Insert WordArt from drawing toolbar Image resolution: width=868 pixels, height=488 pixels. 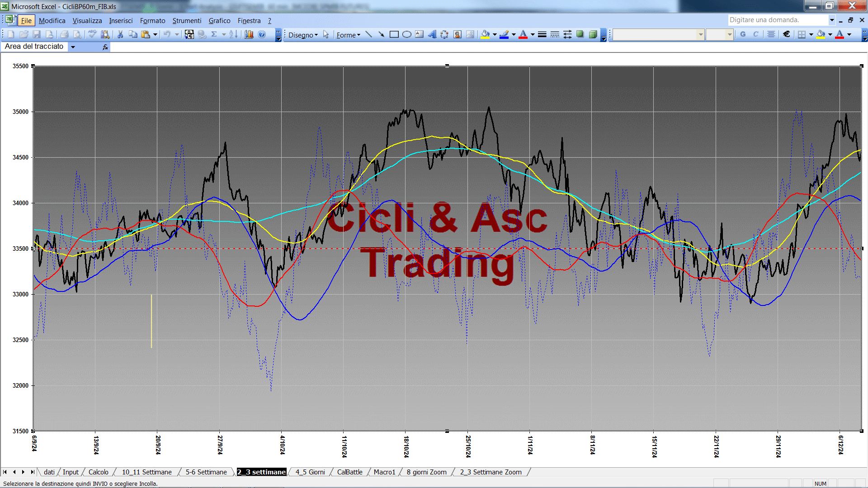[432, 34]
